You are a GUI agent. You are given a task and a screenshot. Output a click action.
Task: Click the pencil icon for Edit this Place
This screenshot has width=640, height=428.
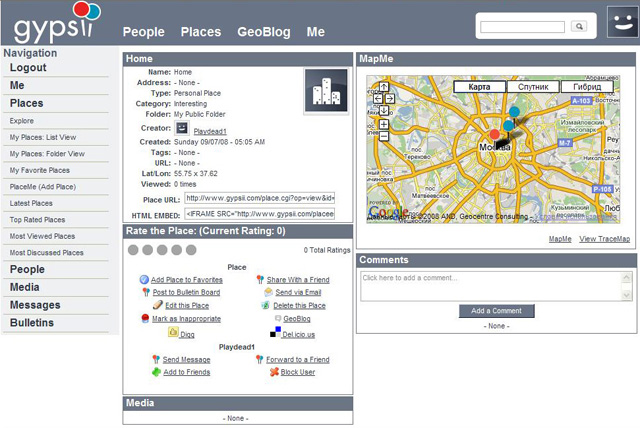tap(158, 305)
